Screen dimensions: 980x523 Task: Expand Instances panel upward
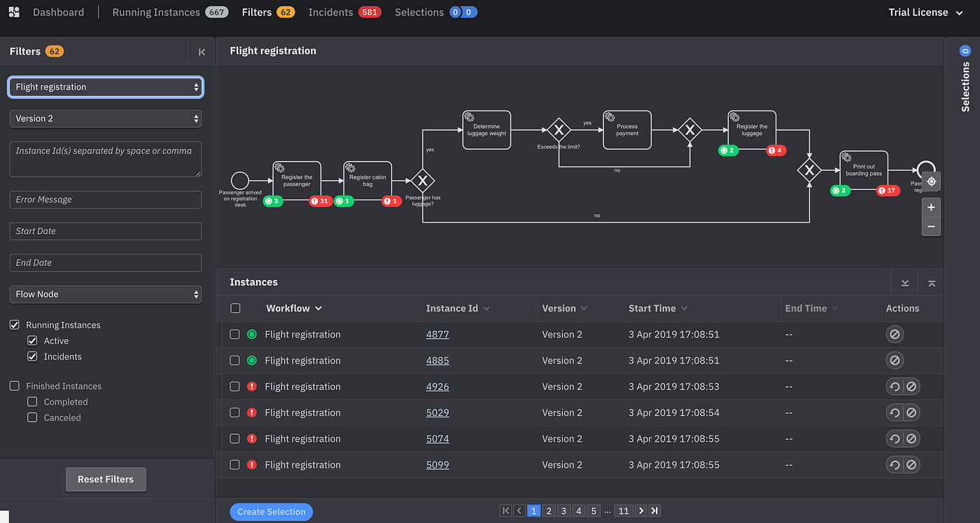932,283
